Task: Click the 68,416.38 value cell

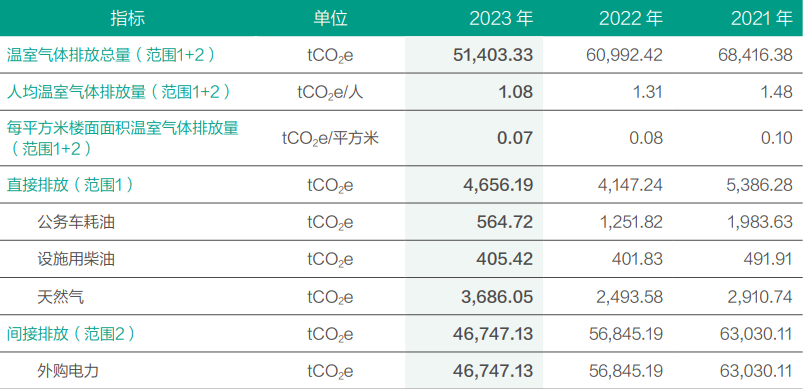Action: (755, 55)
